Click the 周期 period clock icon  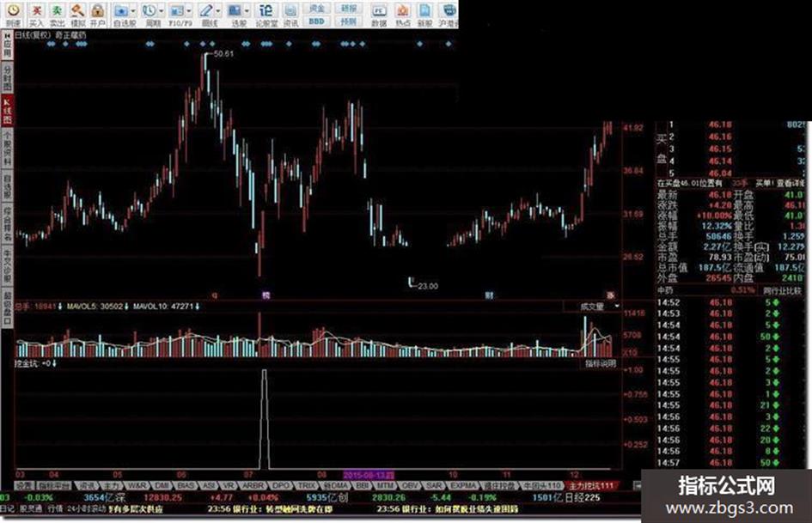tap(150, 10)
